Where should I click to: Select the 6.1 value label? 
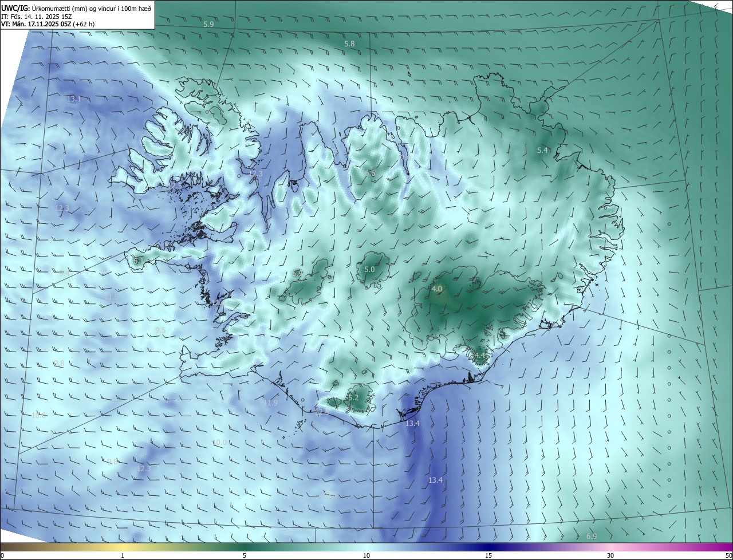tap(138, 261)
